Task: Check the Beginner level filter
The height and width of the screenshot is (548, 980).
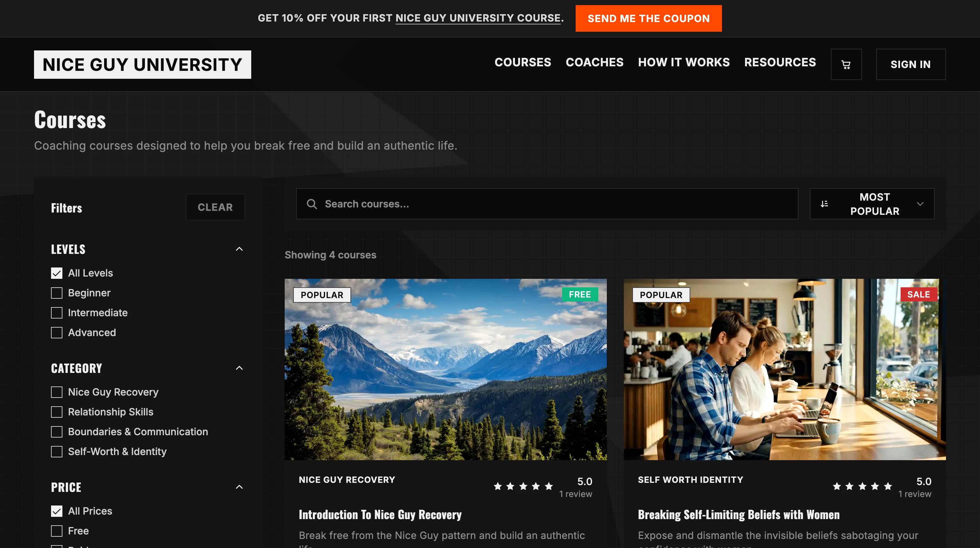Action: [57, 293]
